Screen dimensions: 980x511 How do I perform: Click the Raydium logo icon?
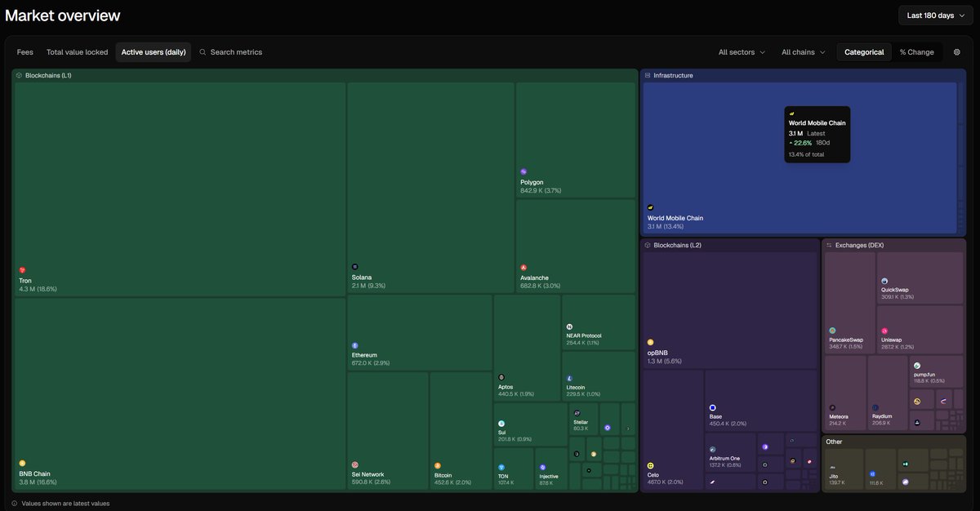point(875,407)
